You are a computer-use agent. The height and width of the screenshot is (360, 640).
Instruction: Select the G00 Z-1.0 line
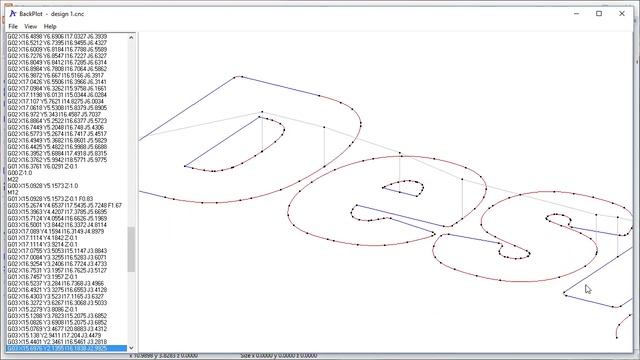(x=20, y=173)
